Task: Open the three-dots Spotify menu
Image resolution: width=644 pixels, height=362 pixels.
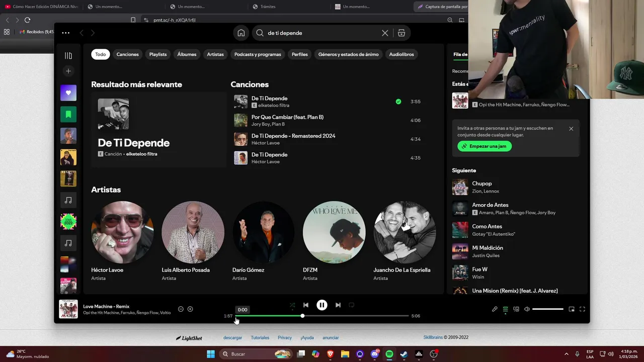Action: [x=66, y=33]
